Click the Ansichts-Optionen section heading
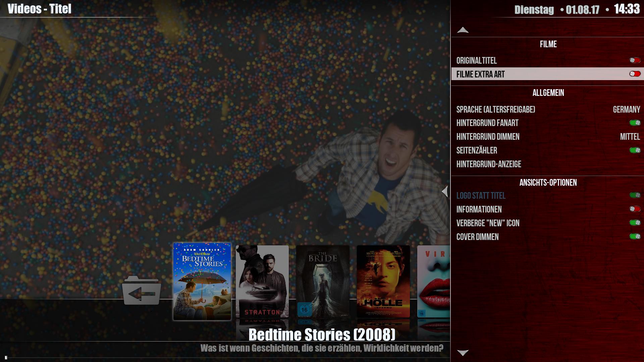This screenshot has width=644, height=362. 548,183
